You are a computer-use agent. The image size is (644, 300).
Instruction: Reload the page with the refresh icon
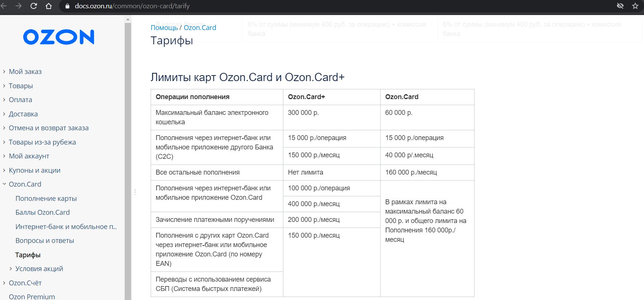click(34, 6)
